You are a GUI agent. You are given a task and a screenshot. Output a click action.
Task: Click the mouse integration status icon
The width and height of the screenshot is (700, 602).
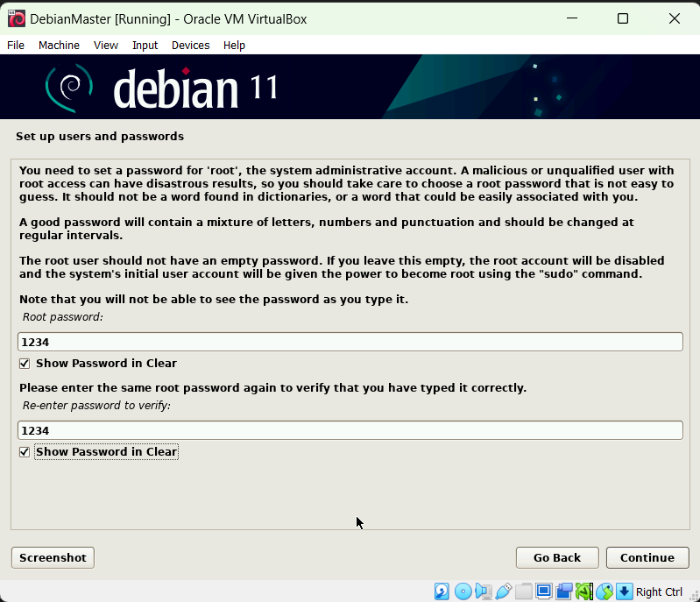point(605,591)
